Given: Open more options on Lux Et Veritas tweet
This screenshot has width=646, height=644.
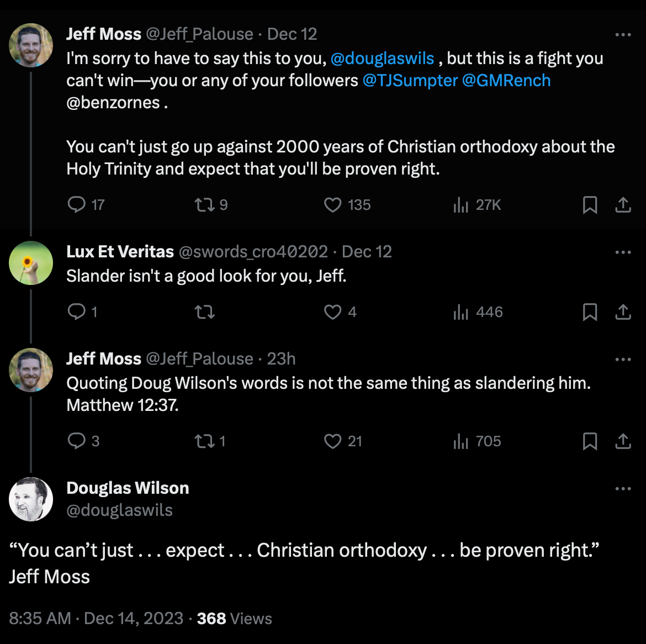Looking at the screenshot, I should pos(623,252).
